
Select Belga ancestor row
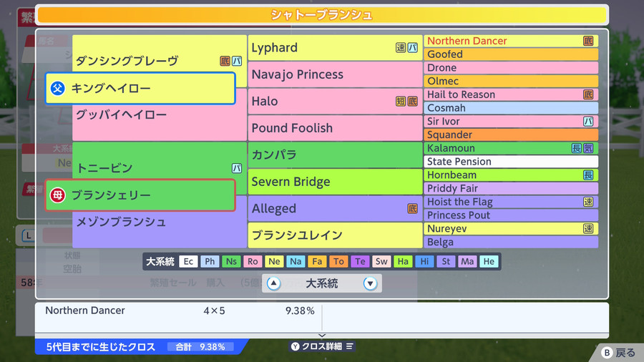pyautogui.click(x=511, y=242)
